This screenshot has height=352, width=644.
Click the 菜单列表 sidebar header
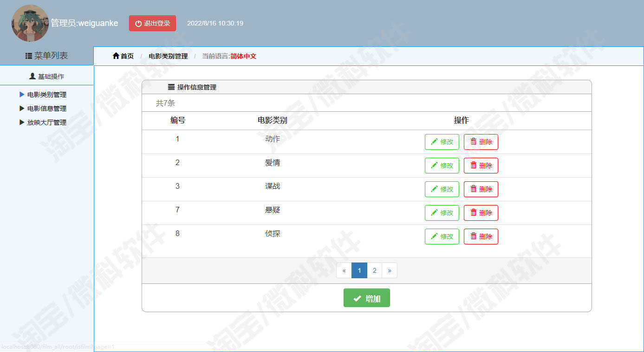coord(46,56)
